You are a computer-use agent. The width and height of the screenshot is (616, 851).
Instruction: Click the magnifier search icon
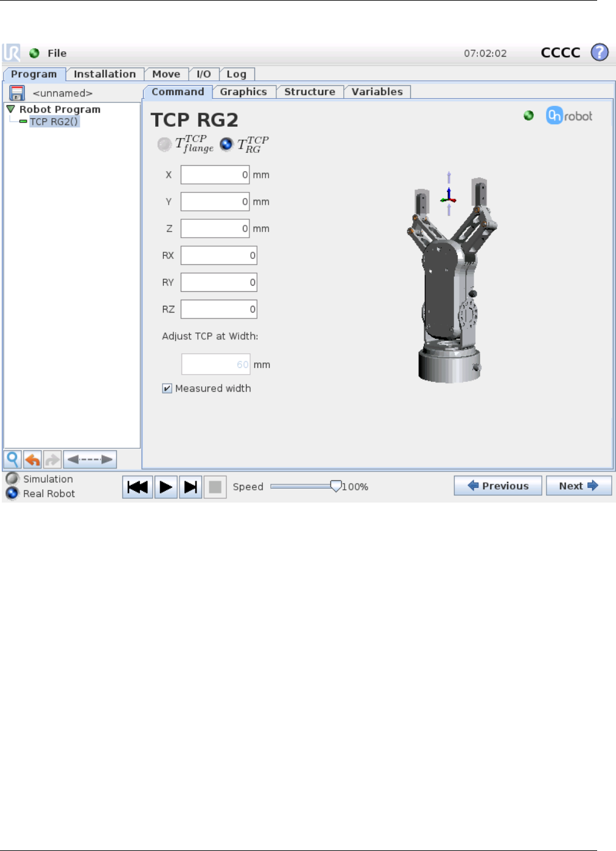[x=13, y=459]
